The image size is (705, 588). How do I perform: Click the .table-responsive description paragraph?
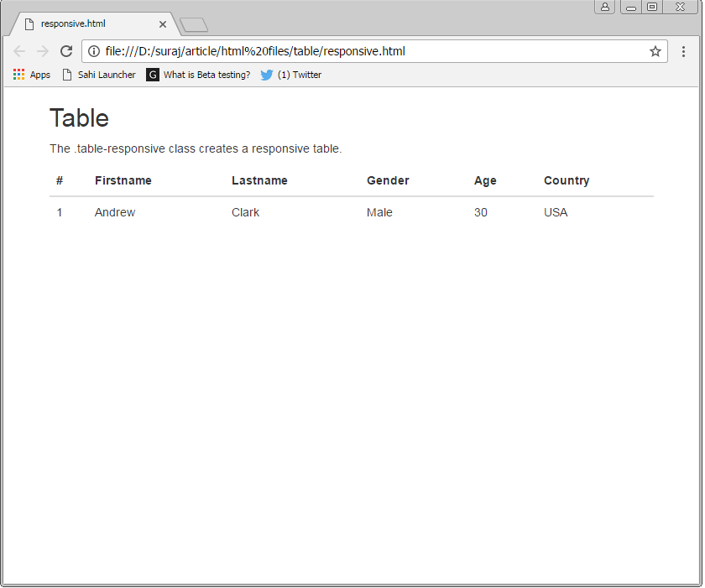pos(196,148)
